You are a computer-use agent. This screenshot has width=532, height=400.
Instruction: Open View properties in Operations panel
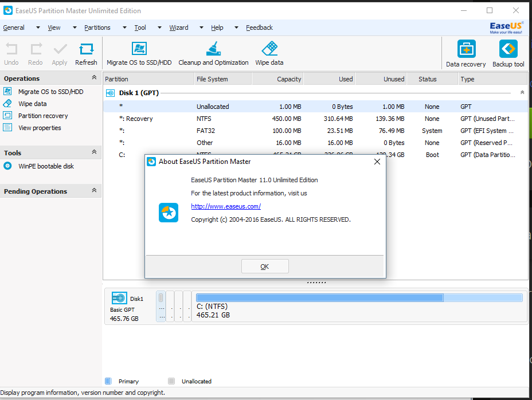(40, 128)
